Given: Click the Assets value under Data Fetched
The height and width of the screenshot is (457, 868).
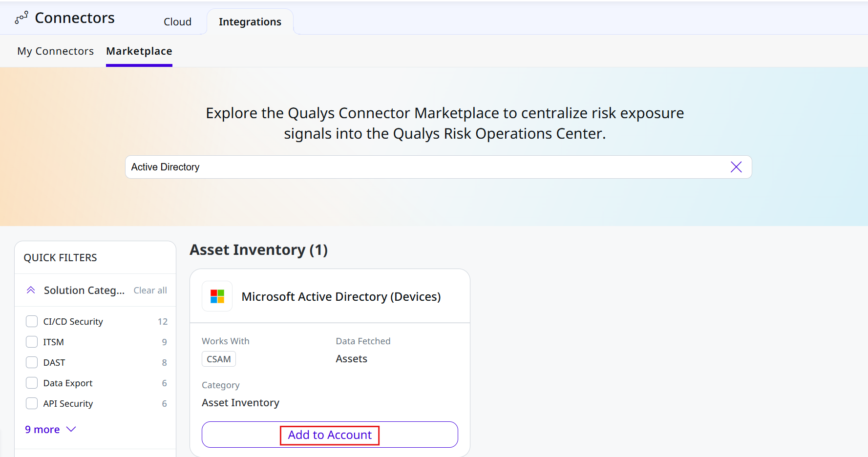Looking at the screenshot, I should [x=352, y=359].
